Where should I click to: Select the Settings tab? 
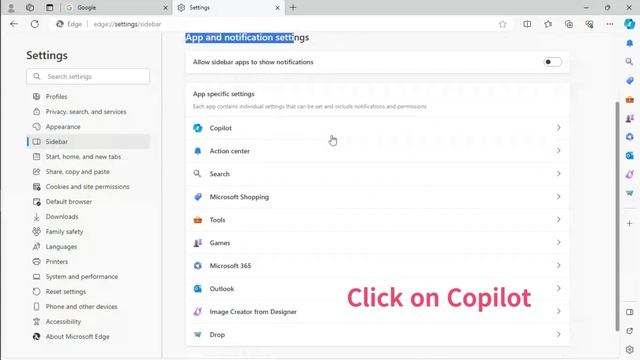[229, 7]
